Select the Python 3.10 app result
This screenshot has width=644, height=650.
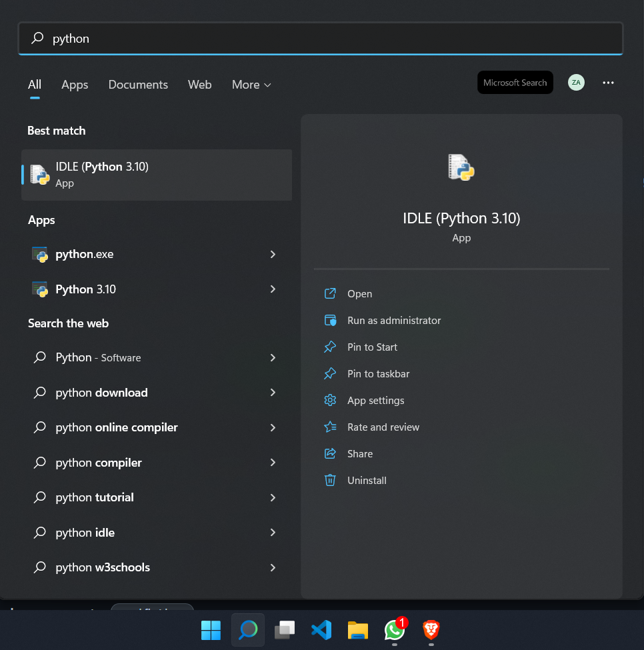click(157, 289)
